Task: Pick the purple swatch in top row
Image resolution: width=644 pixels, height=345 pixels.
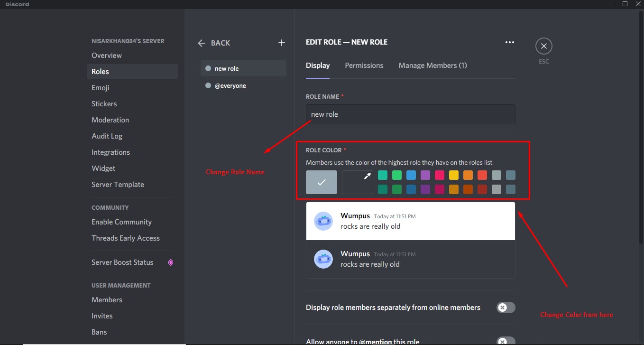Action: (425, 175)
